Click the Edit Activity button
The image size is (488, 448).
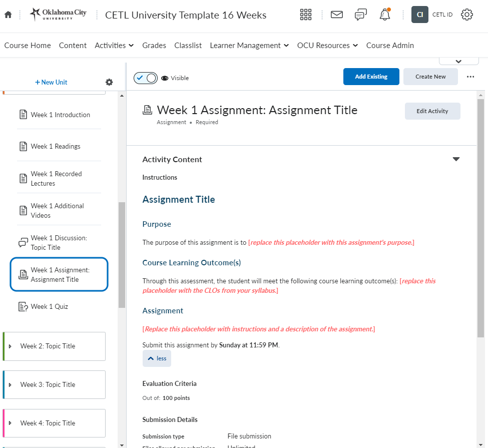pos(432,111)
